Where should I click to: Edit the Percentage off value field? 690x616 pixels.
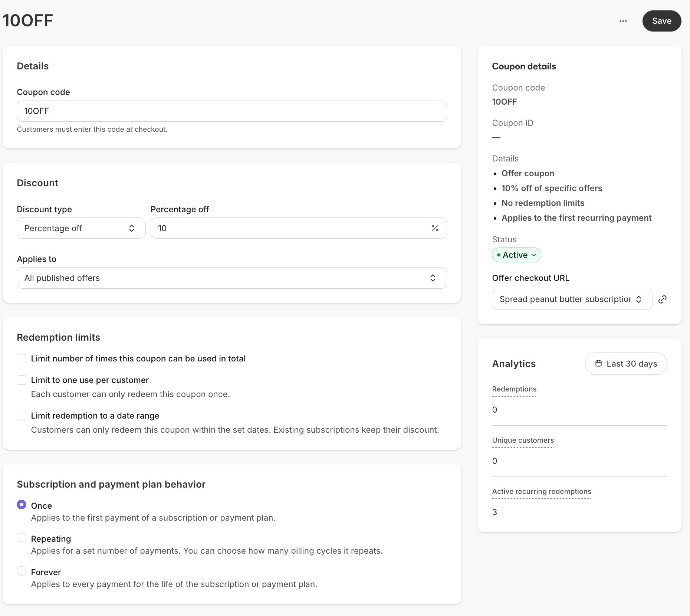click(x=299, y=228)
